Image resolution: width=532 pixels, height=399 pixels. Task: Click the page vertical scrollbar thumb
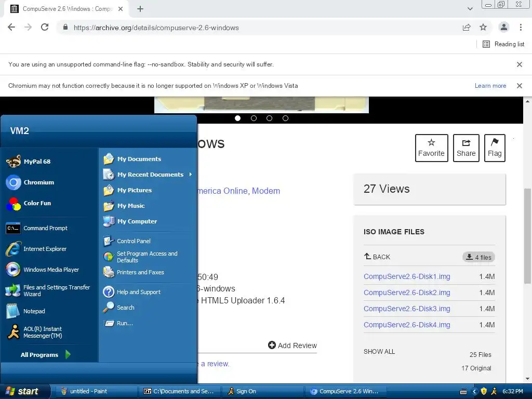(527, 236)
